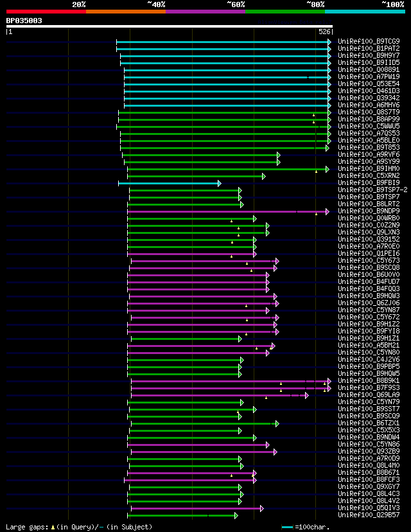Select the UniRef100_B9FBI9 label
Screen dimensions: 411x532
tap(369, 182)
